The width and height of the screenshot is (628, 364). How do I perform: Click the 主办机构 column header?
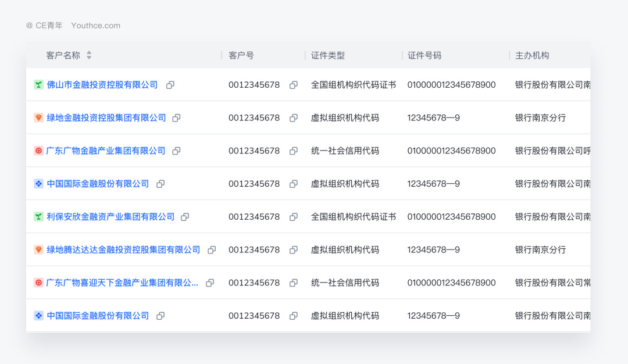[532, 55]
